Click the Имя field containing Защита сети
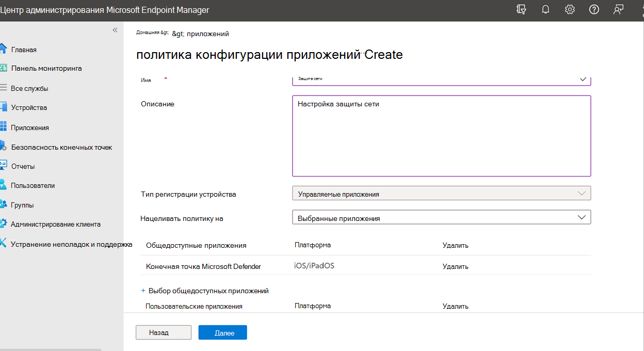Image resolution: width=644 pixels, height=351 pixels. (442, 80)
